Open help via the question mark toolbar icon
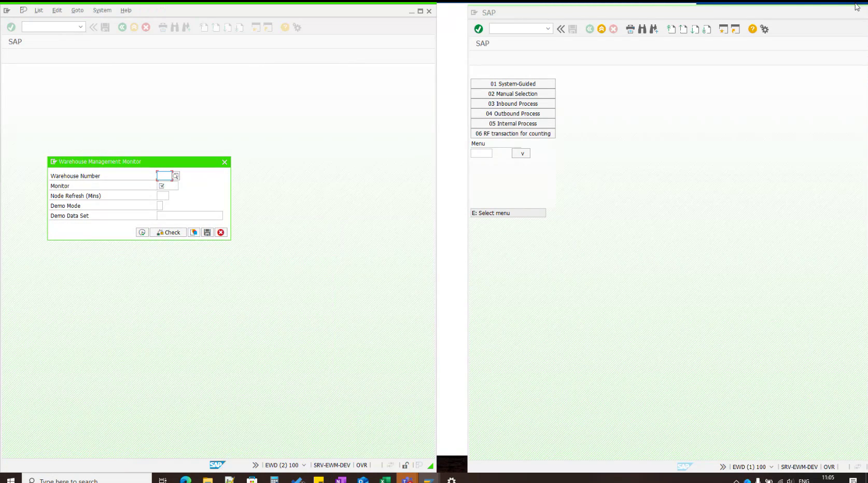 [284, 27]
